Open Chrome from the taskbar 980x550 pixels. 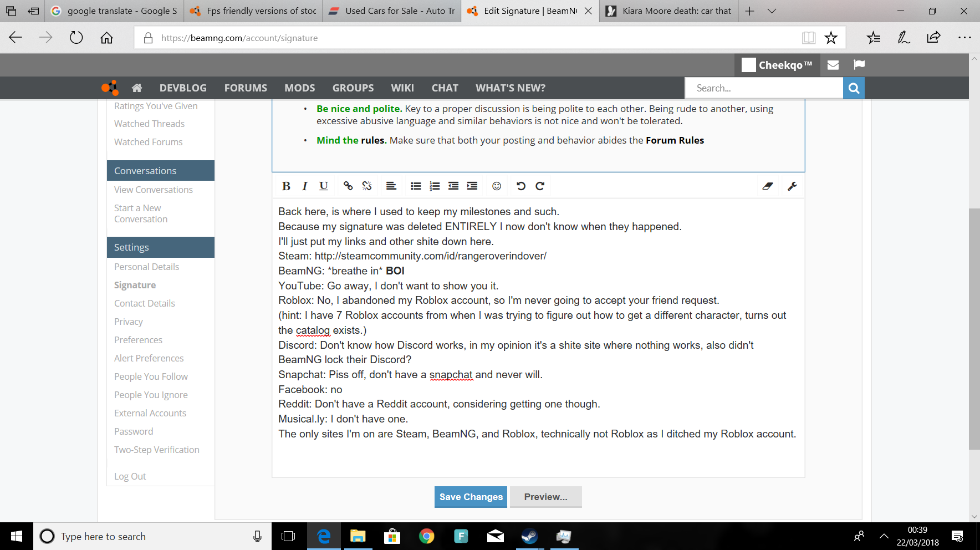tap(426, 536)
